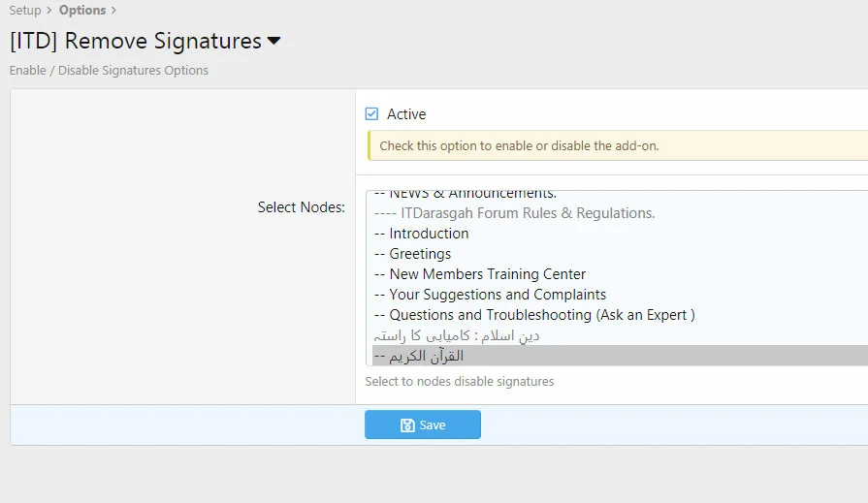Click the floppy disk icon on Save
Image resolution: width=868 pixels, height=503 pixels.
pyautogui.click(x=407, y=424)
